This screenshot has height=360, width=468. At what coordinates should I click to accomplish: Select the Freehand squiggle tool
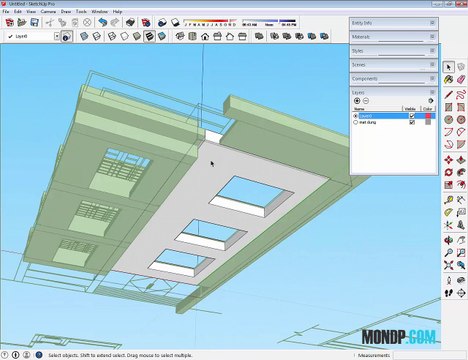pyautogui.click(x=461, y=95)
